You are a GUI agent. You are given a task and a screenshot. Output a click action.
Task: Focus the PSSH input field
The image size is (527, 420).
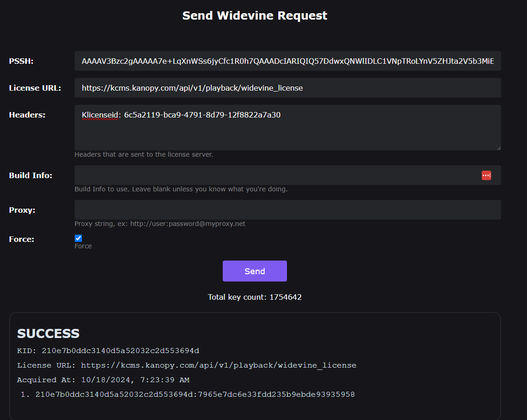tap(287, 61)
